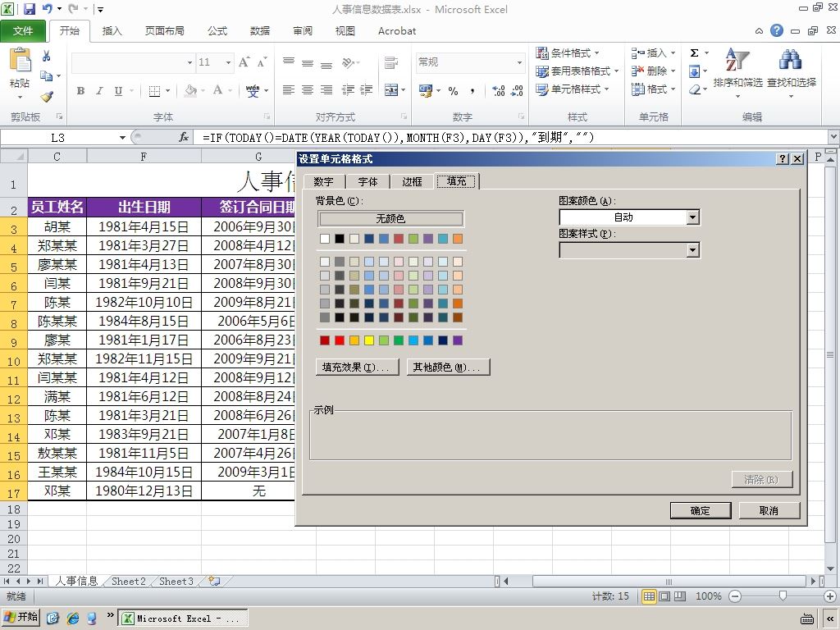This screenshot has width=840, height=630.
Task: Select row header 3
Action: coord(14,229)
